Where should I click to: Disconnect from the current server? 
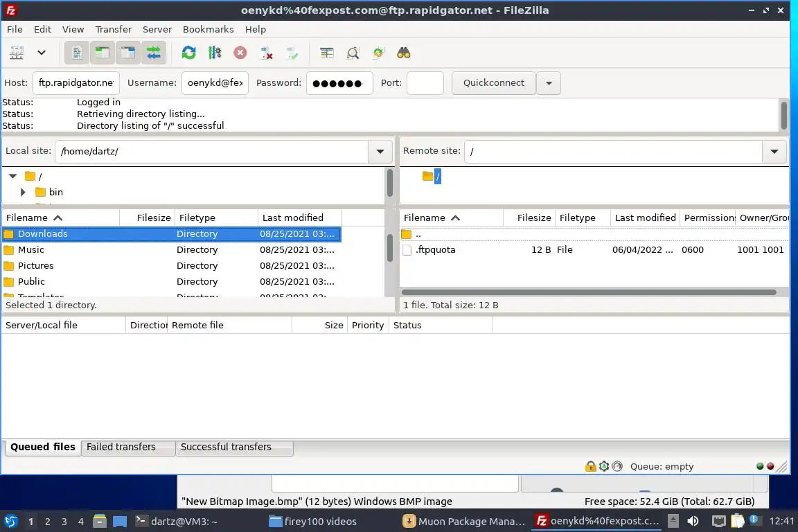tap(266, 53)
